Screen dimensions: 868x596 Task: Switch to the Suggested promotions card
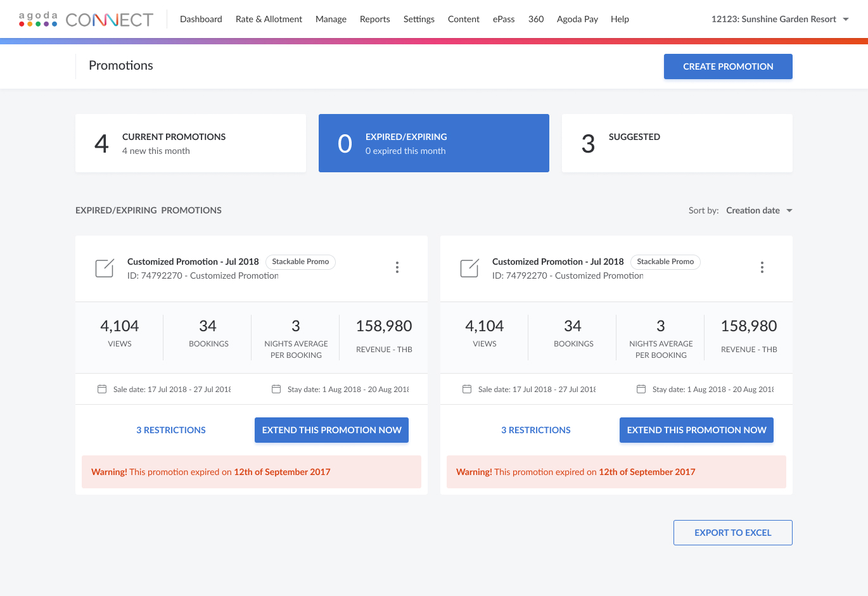(x=677, y=143)
